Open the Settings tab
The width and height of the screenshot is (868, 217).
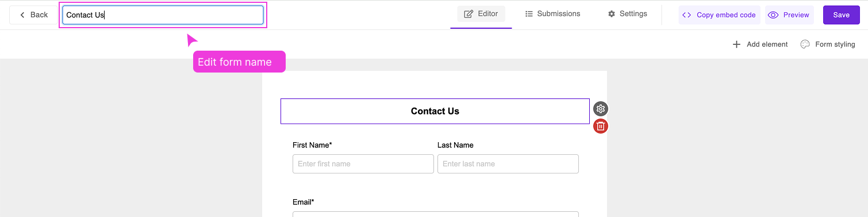(x=628, y=14)
